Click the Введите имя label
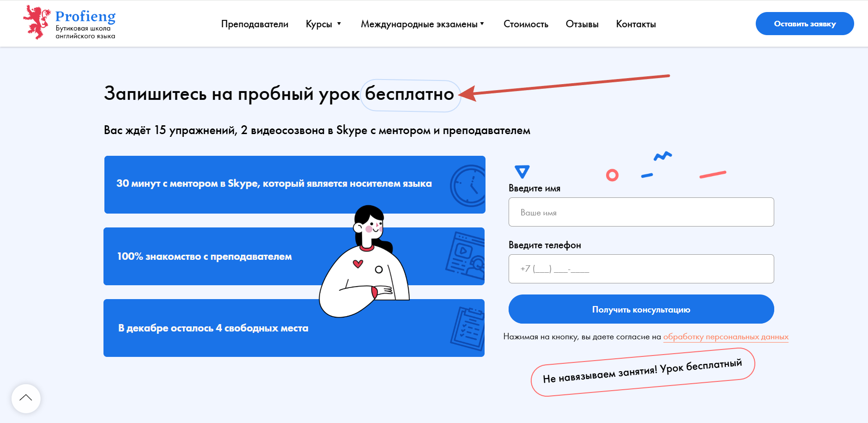868x423 pixels. 534,188
